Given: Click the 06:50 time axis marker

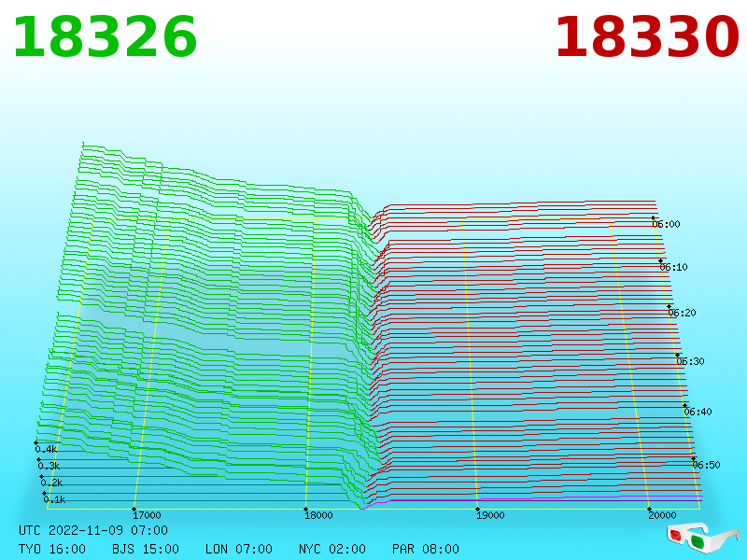Looking at the screenshot, I should click(706, 465).
